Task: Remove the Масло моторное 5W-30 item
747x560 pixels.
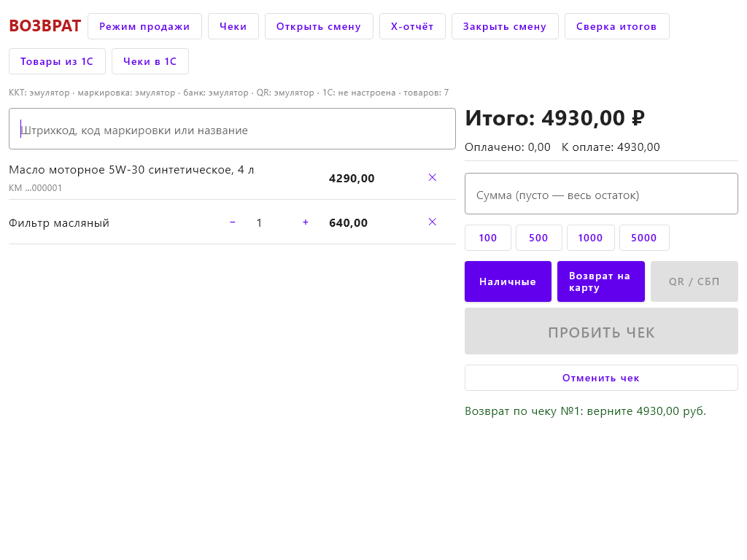Action: click(x=432, y=178)
